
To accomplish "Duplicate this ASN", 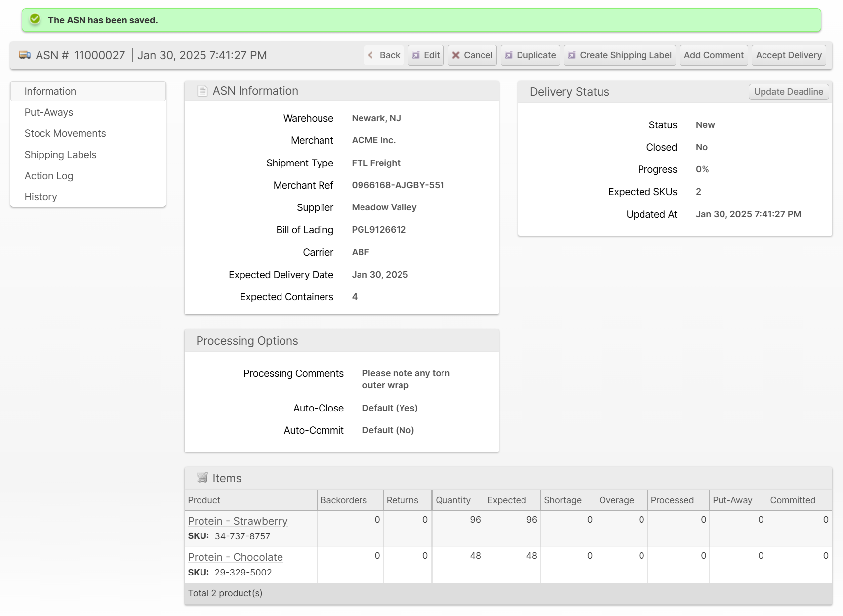I will click(530, 55).
